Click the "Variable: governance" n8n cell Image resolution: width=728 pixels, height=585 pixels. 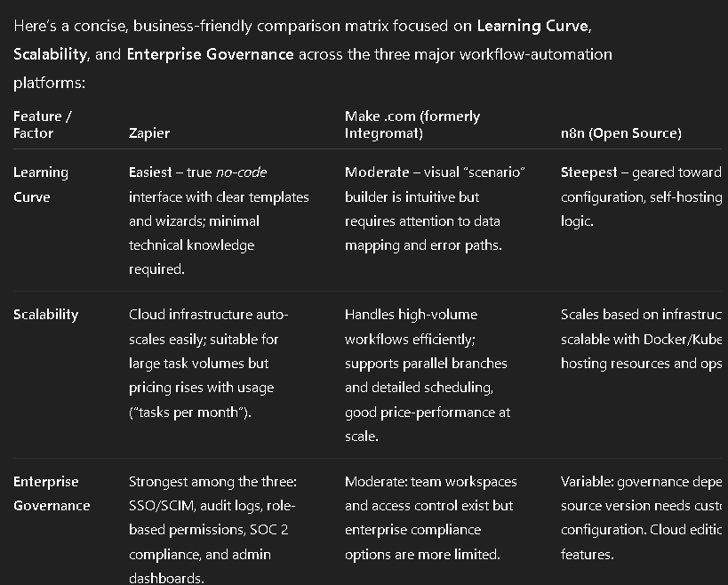point(640,517)
